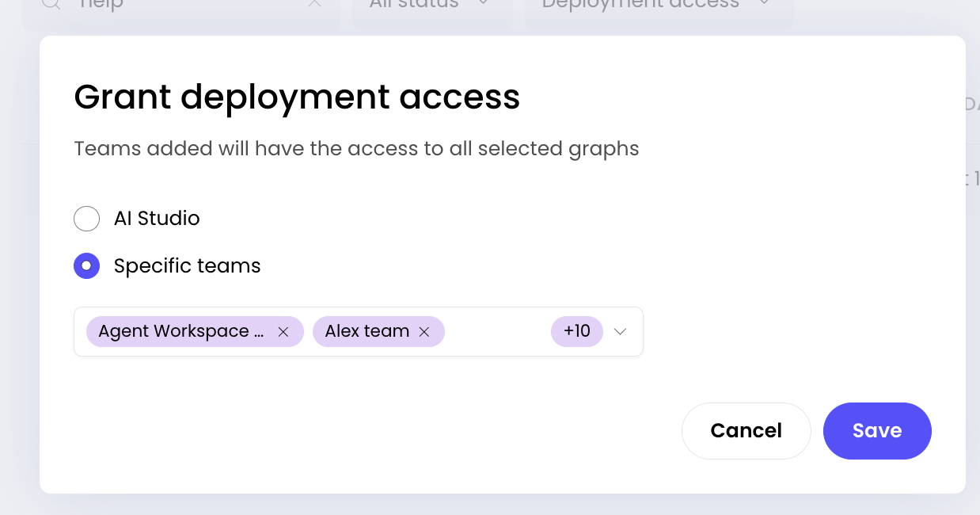The height and width of the screenshot is (515, 980).
Task: Click the AI Studio option label
Action: pos(157,219)
